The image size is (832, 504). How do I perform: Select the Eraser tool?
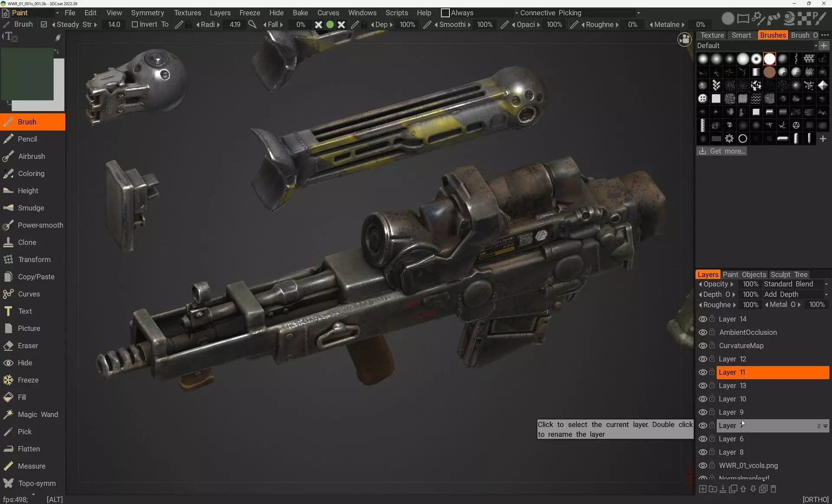[x=28, y=346]
